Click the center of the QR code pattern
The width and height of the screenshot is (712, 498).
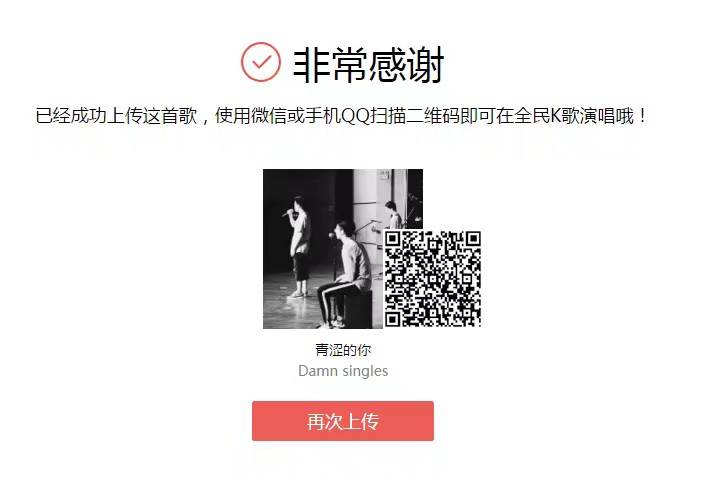[x=432, y=278]
